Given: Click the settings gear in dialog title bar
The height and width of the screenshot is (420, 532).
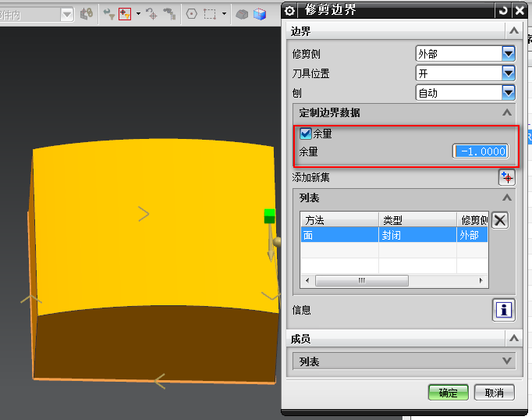Looking at the screenshot, I should (x=290, y=11).
